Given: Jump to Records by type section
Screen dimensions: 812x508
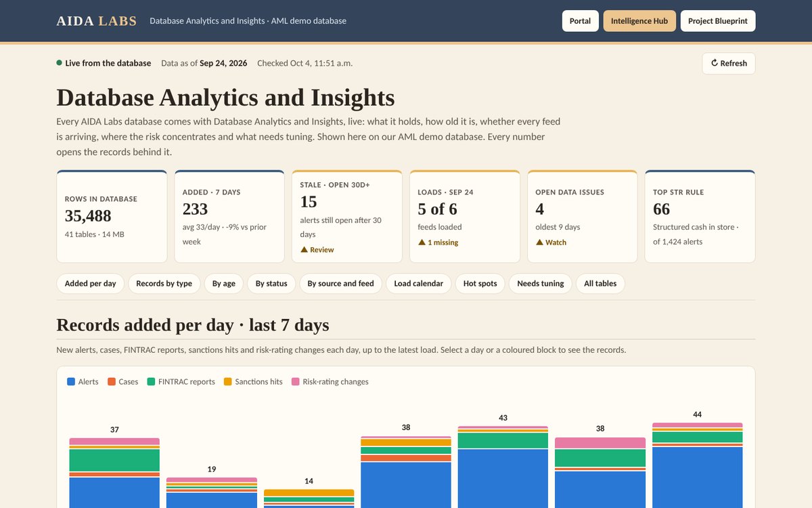Looking at the screenshot, I should [164, 284].
